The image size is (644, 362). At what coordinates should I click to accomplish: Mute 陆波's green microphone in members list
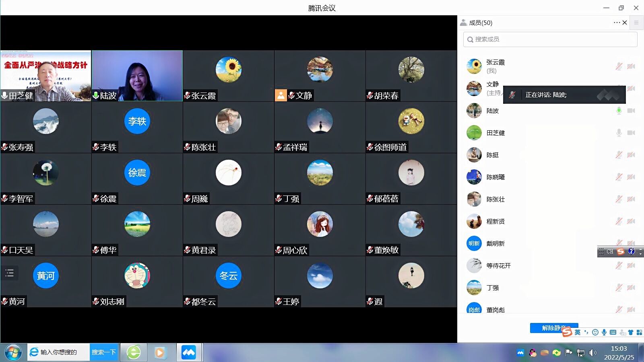[619, 111]
